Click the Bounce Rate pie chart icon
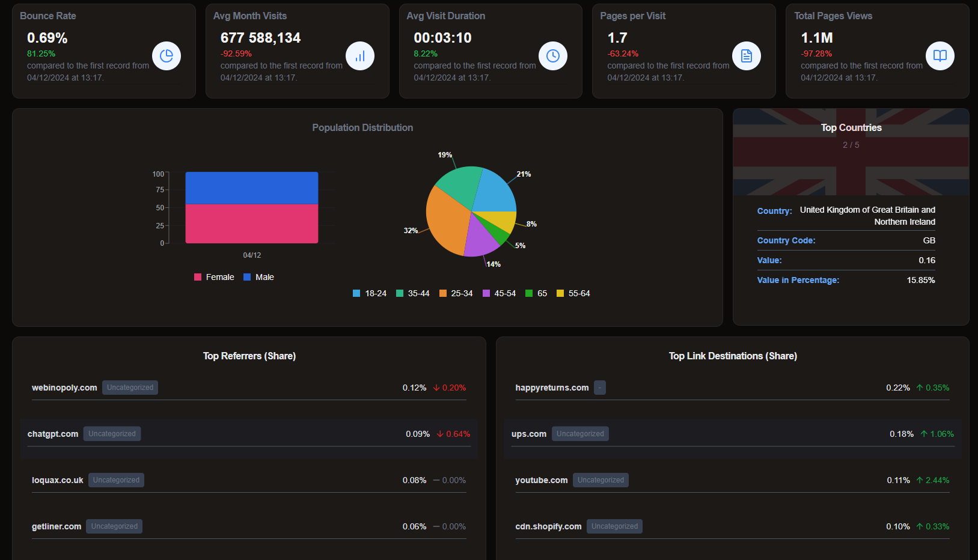The image size is (978, 560). tap(167, 56)
